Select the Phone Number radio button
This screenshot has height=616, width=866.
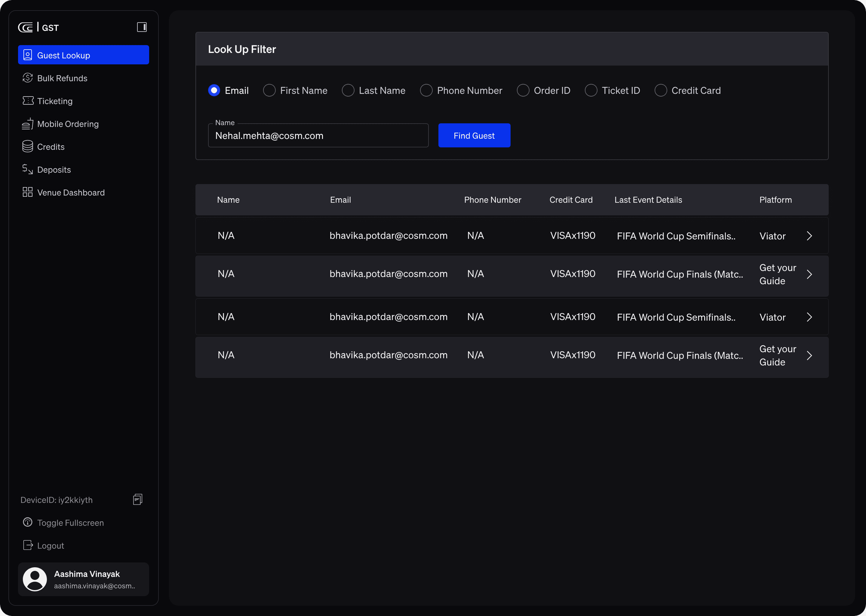point(426,90)
